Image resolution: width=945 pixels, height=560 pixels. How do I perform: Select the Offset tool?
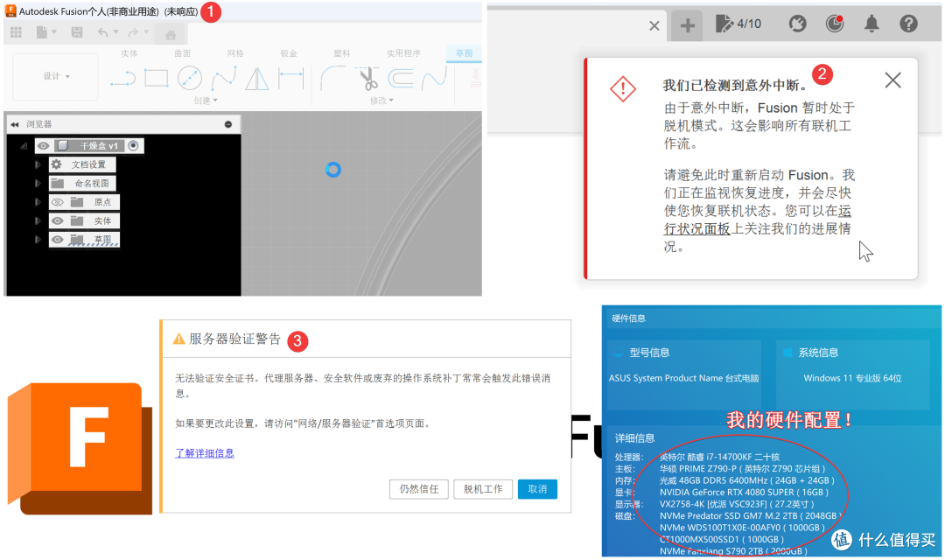[400, 79]
